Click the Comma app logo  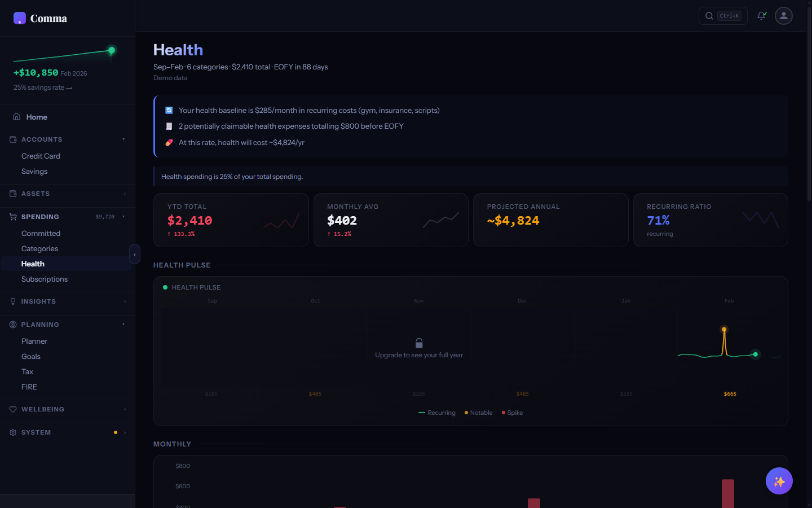point(41,17)
